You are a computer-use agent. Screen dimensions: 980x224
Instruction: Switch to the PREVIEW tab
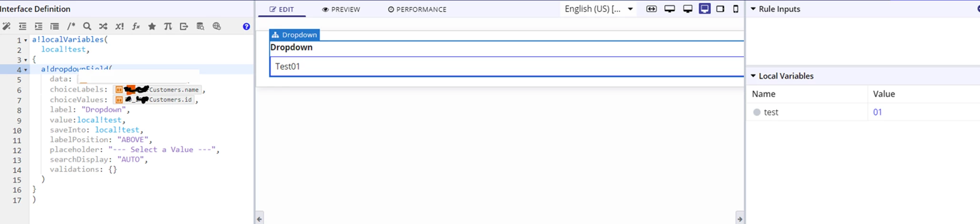click(341, 10)
